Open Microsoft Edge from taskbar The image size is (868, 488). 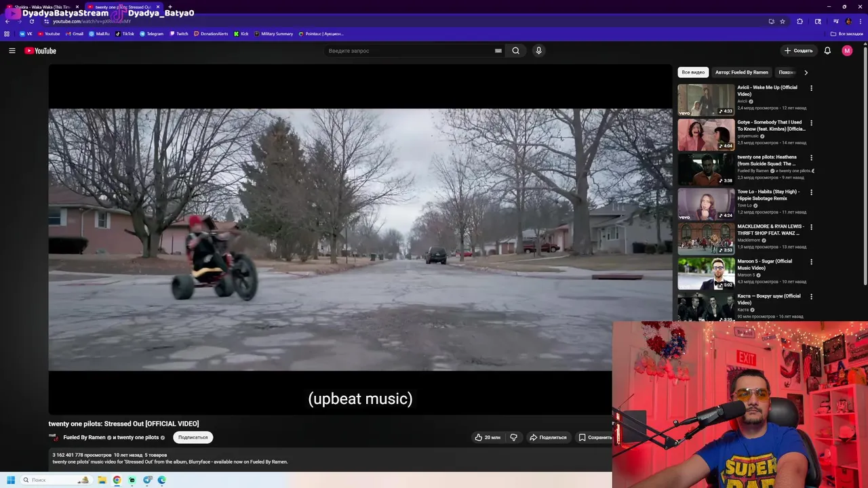162,480
